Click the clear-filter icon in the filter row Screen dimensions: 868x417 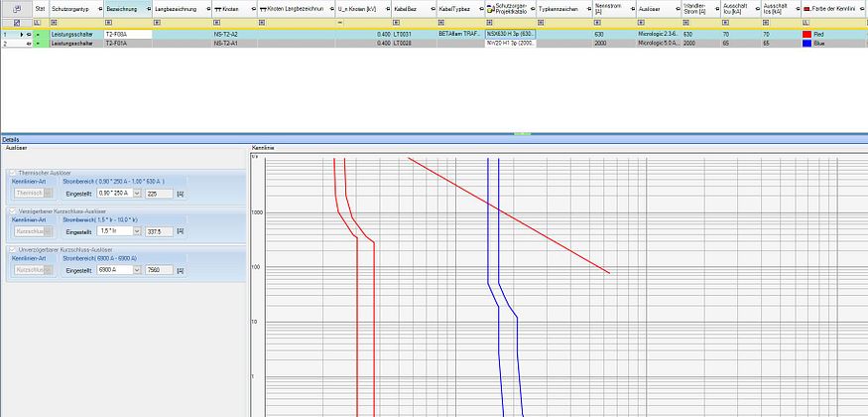[x=15, y=21]
